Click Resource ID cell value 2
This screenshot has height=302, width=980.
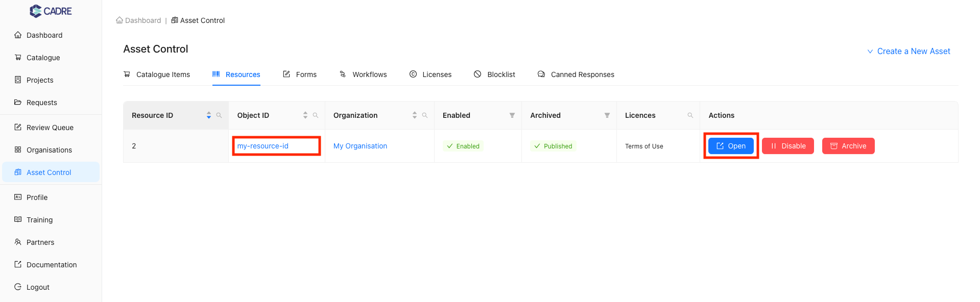tap(134, 146)
